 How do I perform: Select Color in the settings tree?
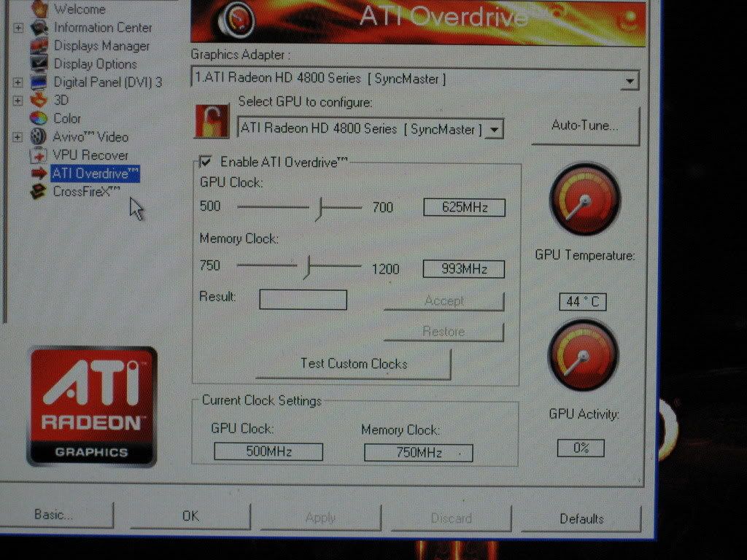click(67, 119)
